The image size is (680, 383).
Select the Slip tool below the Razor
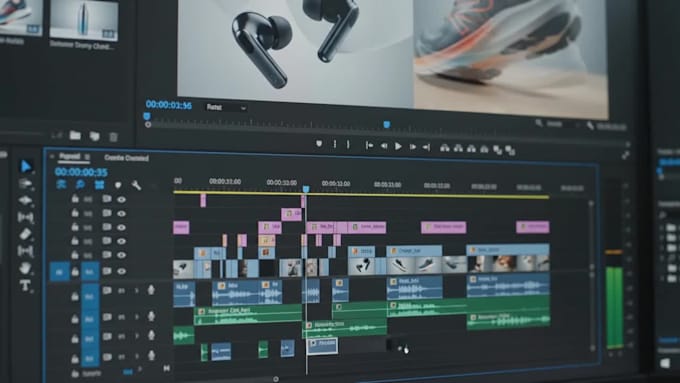coord(25,251)
